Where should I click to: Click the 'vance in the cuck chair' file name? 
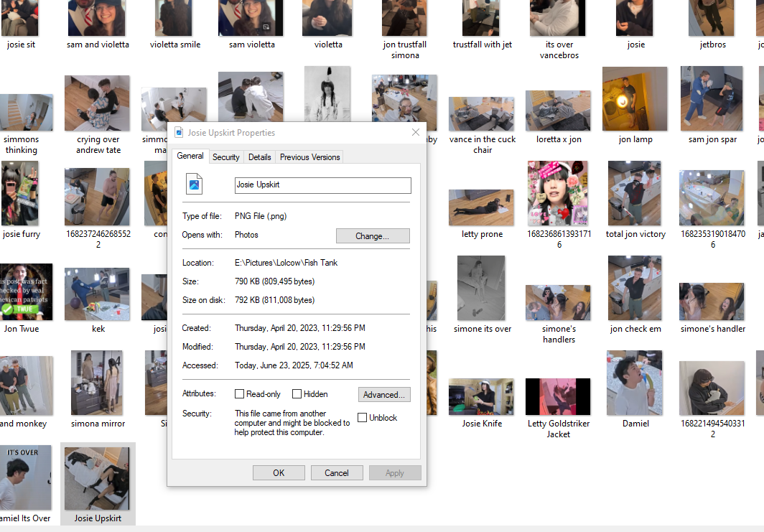pyautogui.click(x=483, y=145)
